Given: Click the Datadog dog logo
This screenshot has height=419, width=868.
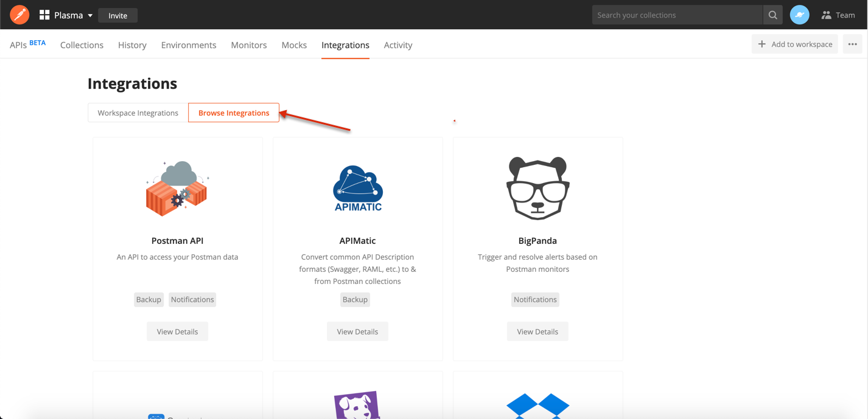Looking at the screenshot, I should (x=357, y=405).
